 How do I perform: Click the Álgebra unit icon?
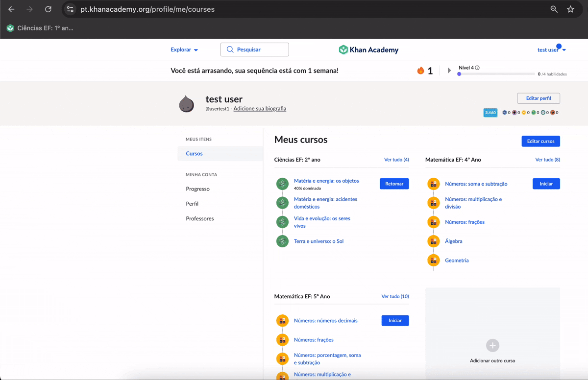(434, 241)
